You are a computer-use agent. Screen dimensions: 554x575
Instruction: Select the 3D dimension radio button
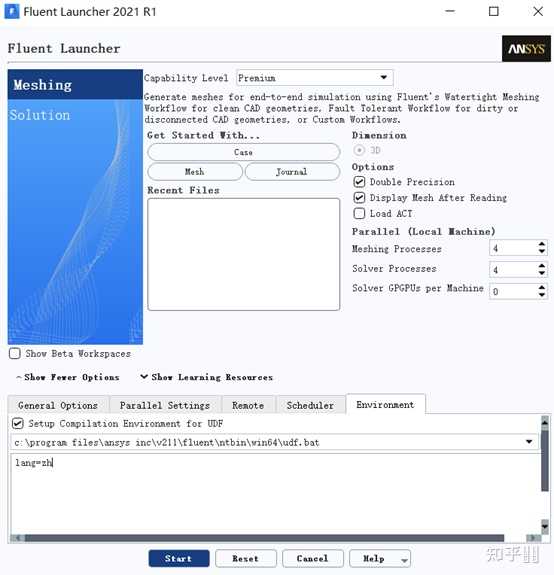(x=359, y=150)
